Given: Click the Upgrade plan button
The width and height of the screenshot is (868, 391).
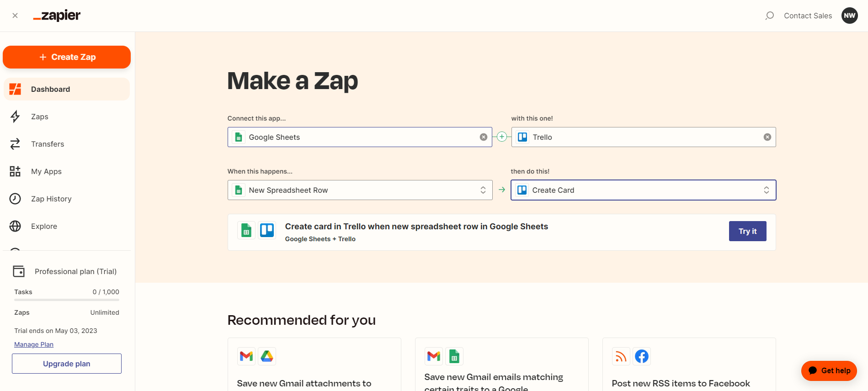Looking at the screenshot, I should click(67, 364).
